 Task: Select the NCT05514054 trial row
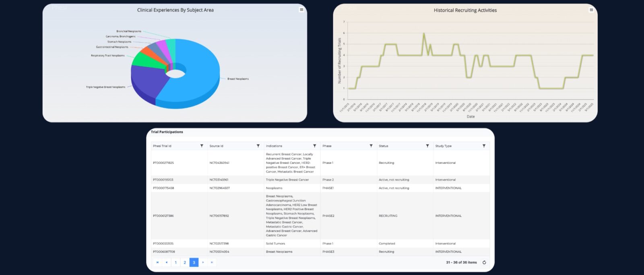pos(219,252)
